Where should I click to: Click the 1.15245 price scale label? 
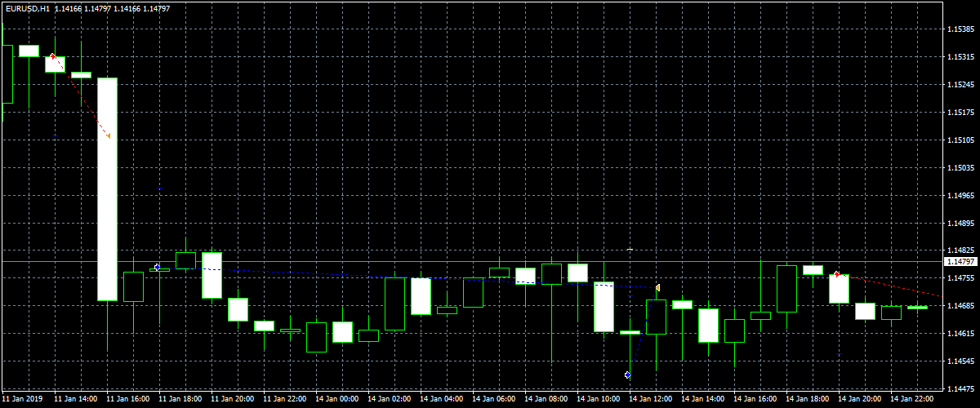pos(960,85)
